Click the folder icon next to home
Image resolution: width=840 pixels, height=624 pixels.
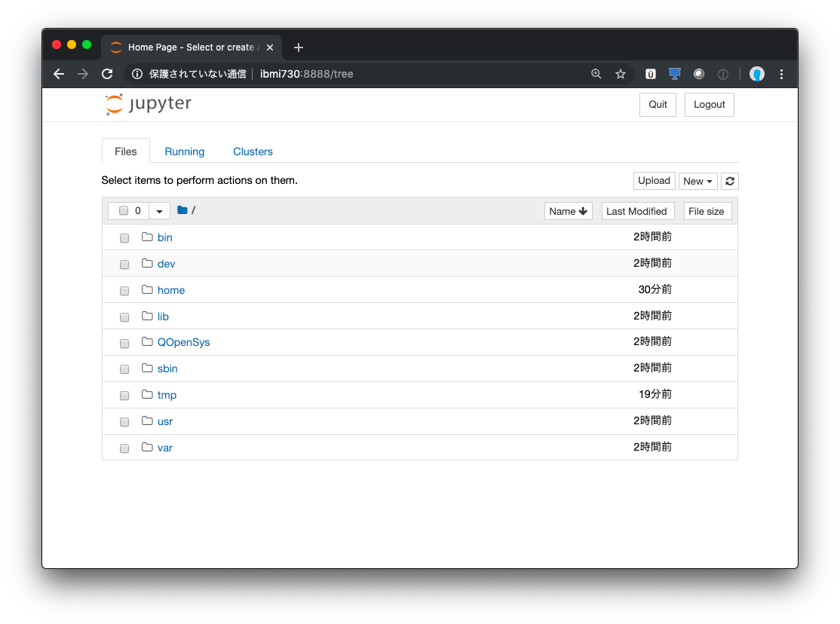point(147,289)
